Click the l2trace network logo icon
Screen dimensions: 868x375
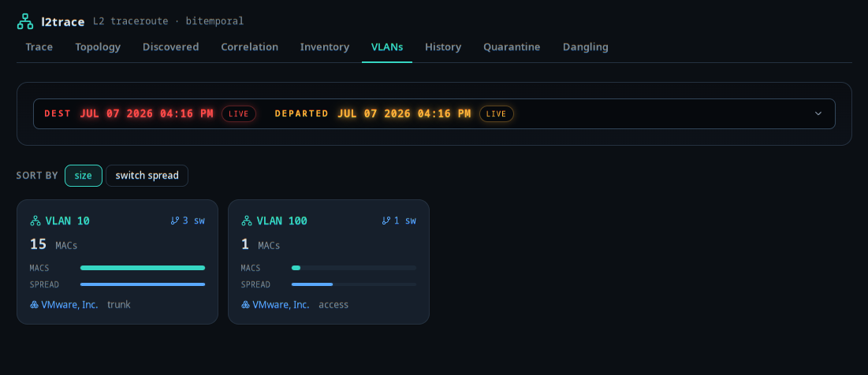pos(25,21)
